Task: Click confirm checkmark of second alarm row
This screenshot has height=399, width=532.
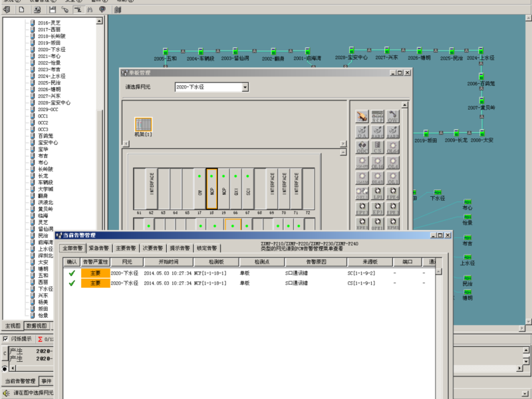Action: tap(71, 283)
